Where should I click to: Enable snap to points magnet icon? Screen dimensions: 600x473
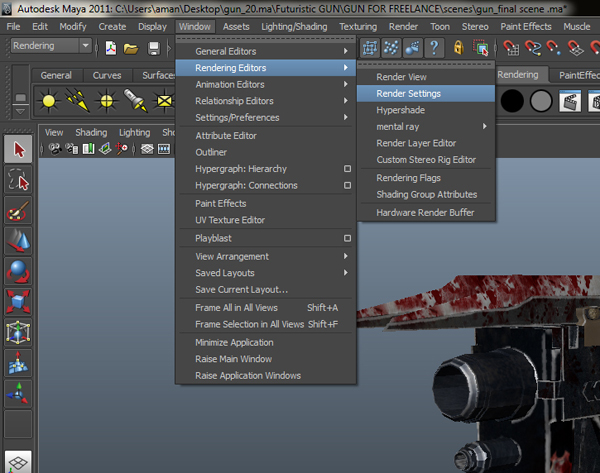click(x=553, y=48)
